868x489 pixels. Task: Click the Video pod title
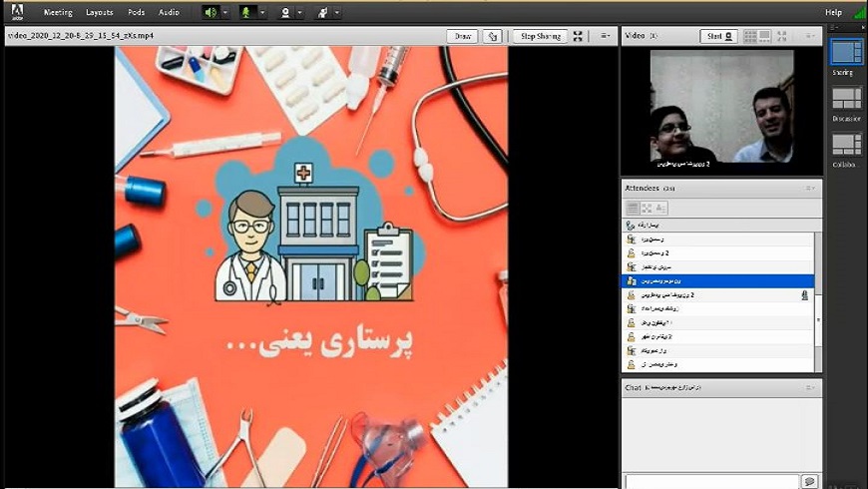coord(635,36)
